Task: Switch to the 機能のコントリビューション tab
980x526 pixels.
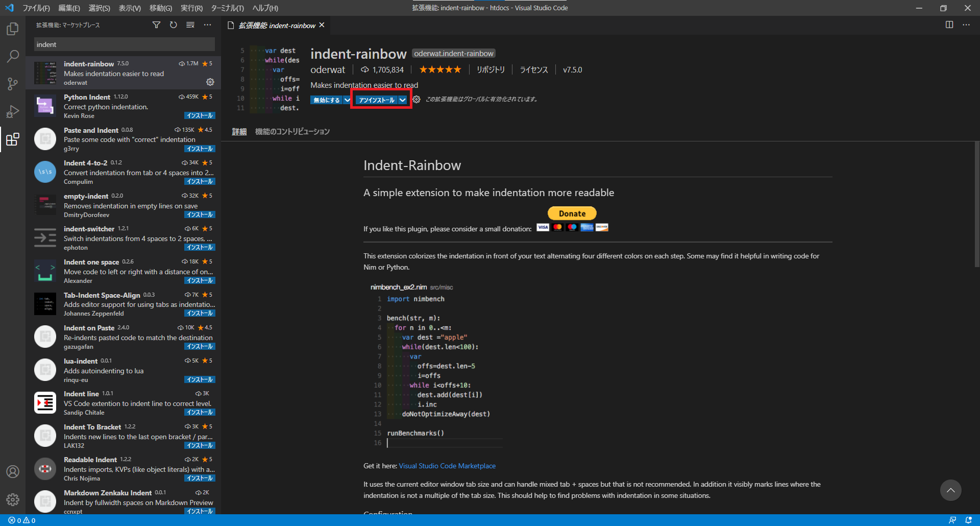Action: pyautogui.click(x=292, y=131)
